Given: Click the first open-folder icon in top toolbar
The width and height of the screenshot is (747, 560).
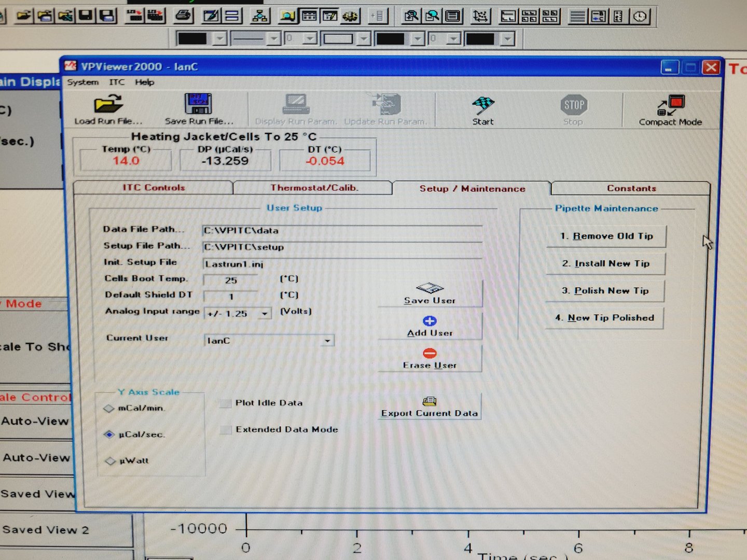Looking at the screenshot, I should [x=23, y=16].
